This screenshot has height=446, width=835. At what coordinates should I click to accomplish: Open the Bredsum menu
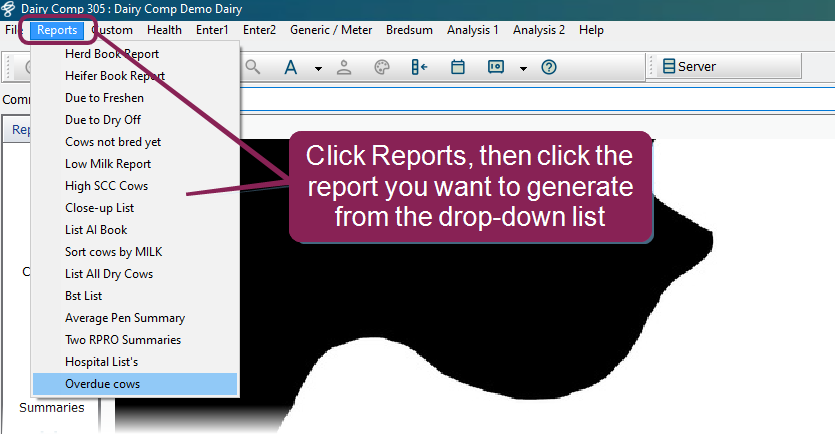[x=409, y=30]
